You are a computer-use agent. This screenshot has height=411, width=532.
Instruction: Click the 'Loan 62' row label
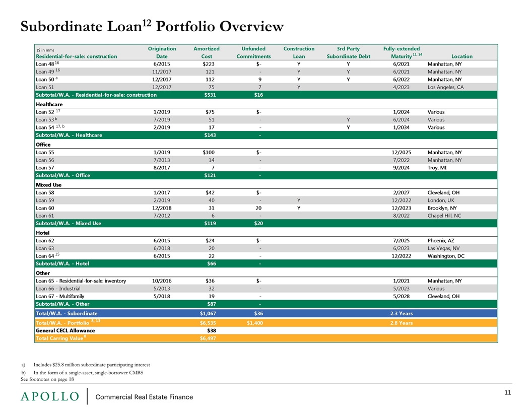(45, 240)
